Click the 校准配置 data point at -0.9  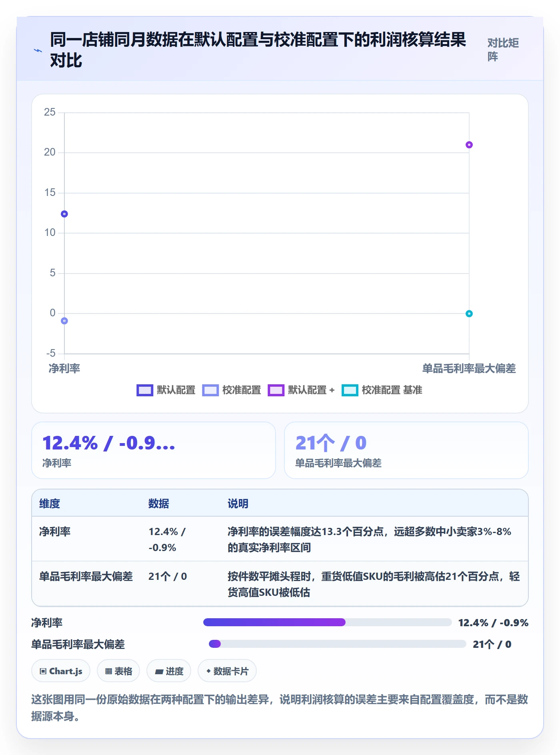tap(64, 321)
